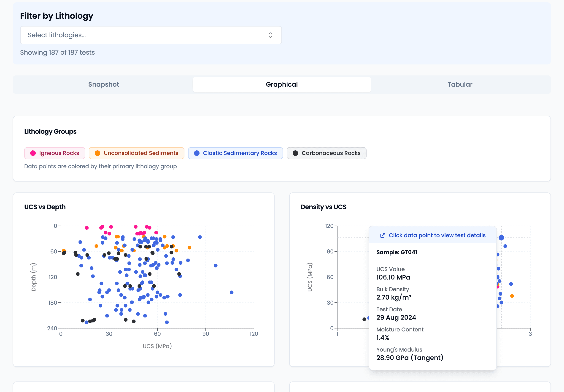
Task: Click the orange dot icon on Unconsolidated Sediments chip
Action: tap(97, 153)
